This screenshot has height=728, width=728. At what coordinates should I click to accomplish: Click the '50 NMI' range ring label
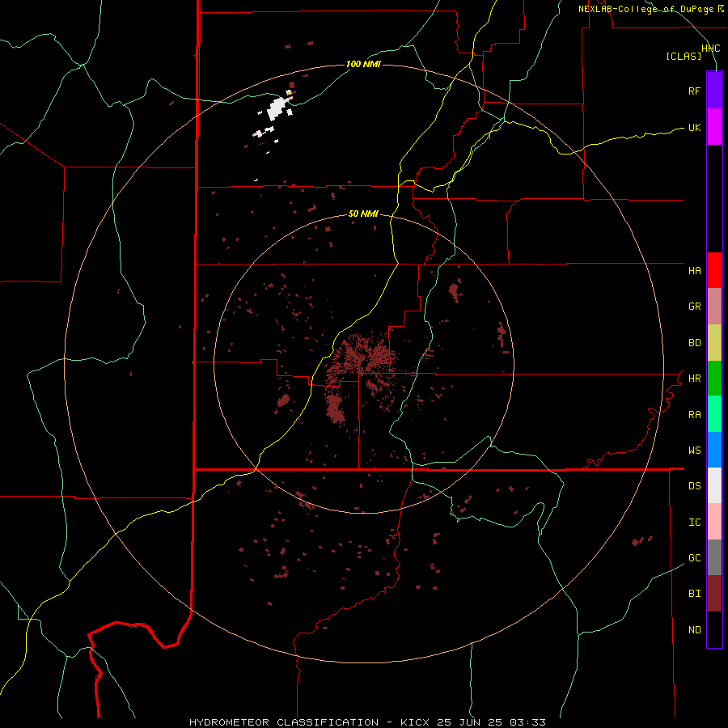[363, 214]
